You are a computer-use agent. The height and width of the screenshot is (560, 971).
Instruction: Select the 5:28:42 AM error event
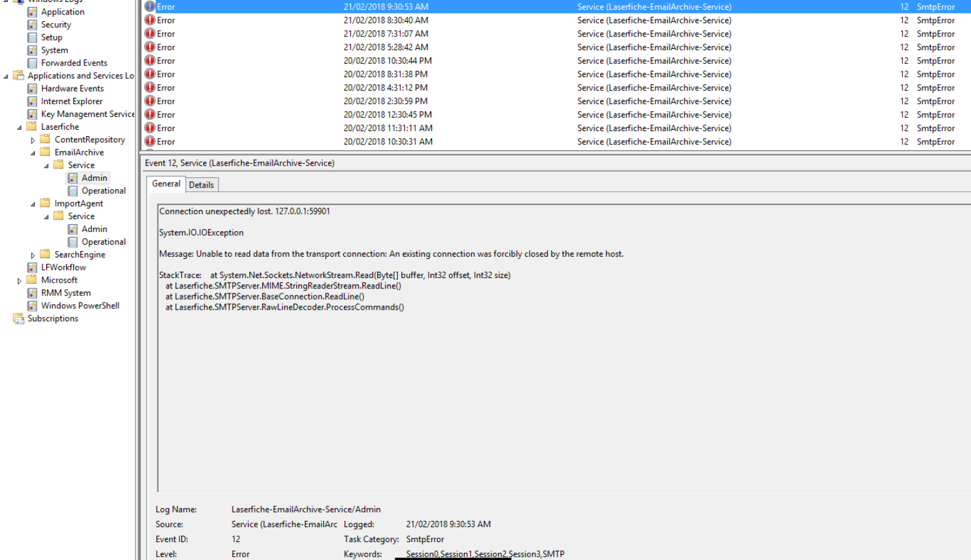pyautogui.click(x=557, y=47)
